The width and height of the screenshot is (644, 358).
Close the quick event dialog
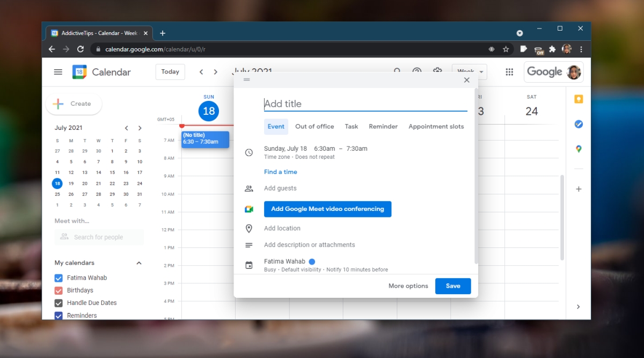[466, 80]
